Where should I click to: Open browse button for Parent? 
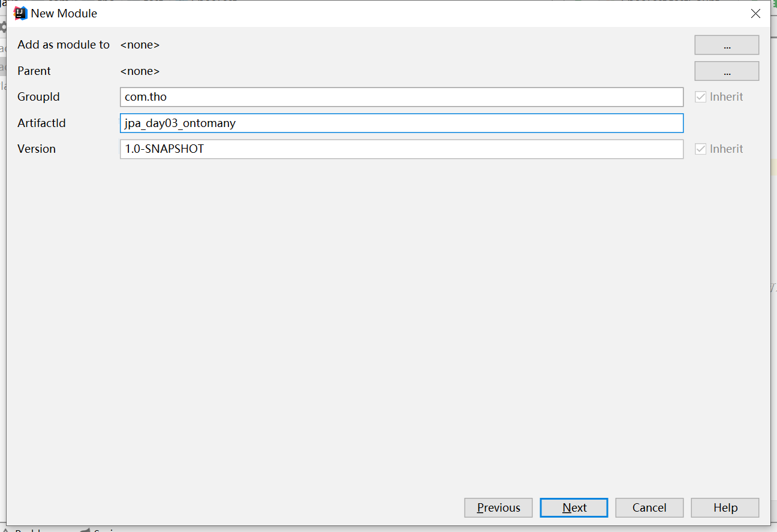tap(727, 71)
